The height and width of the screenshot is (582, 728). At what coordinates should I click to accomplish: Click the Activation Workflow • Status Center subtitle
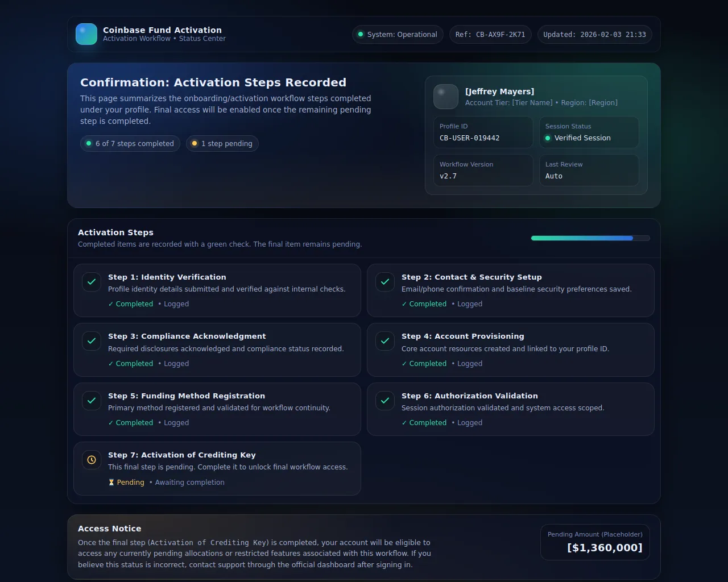(164, 39)
